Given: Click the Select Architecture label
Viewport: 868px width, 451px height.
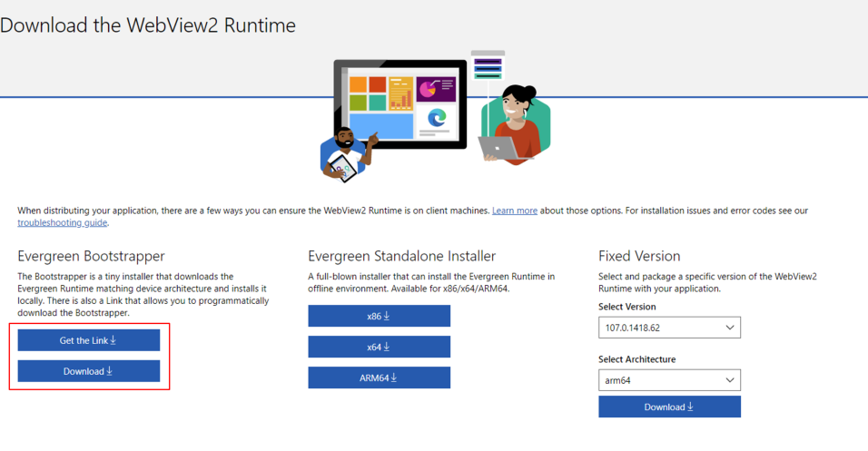Looking at the screenshot, I should tap(637, 359).
